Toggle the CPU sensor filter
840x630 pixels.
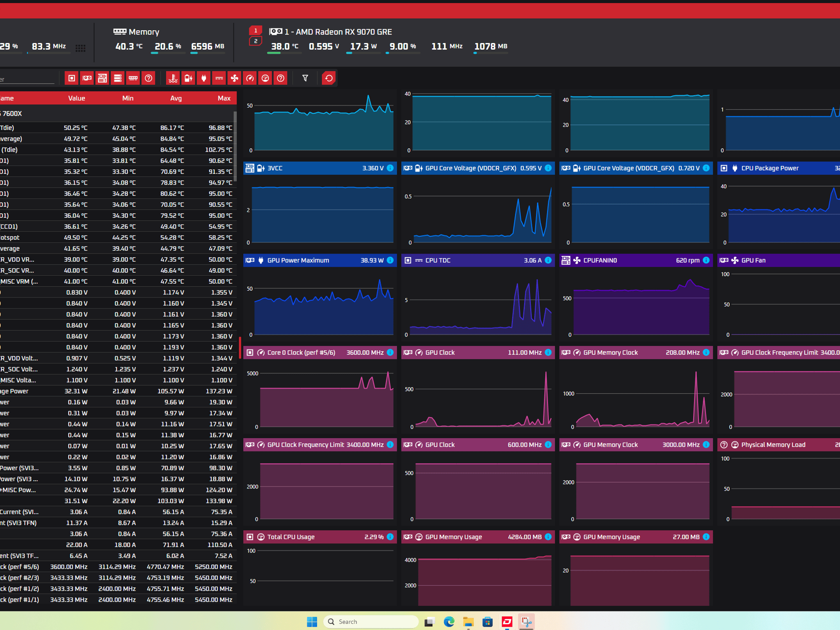tap(71, 78)
